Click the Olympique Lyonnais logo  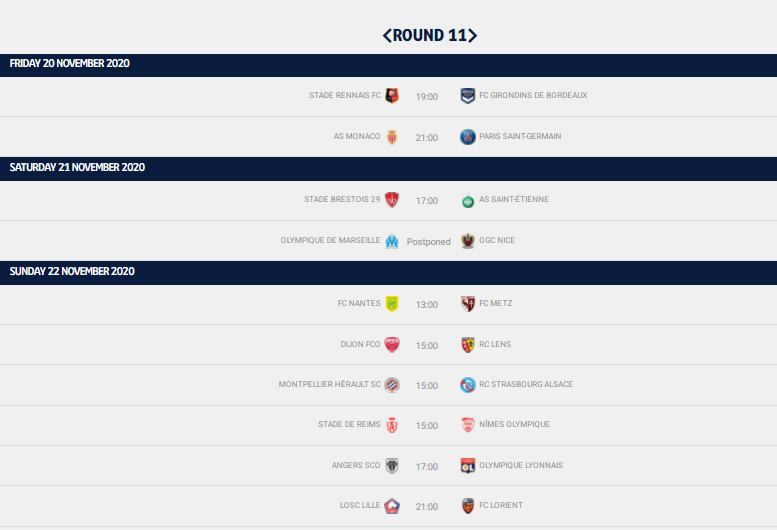tap(468, 466)
